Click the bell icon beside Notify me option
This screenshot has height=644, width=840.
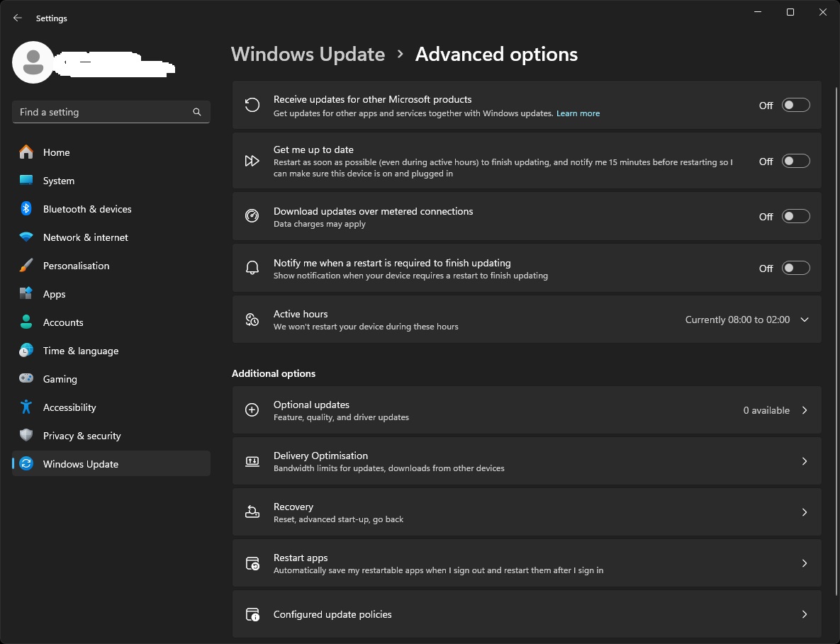[x=252, y=268]
